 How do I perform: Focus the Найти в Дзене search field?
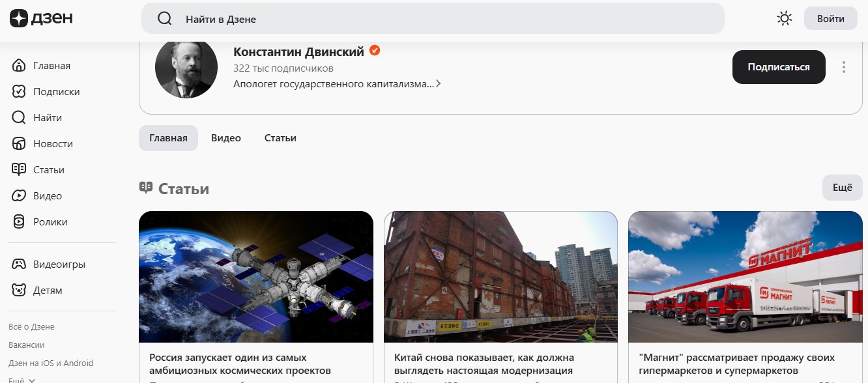coord(433,19)
